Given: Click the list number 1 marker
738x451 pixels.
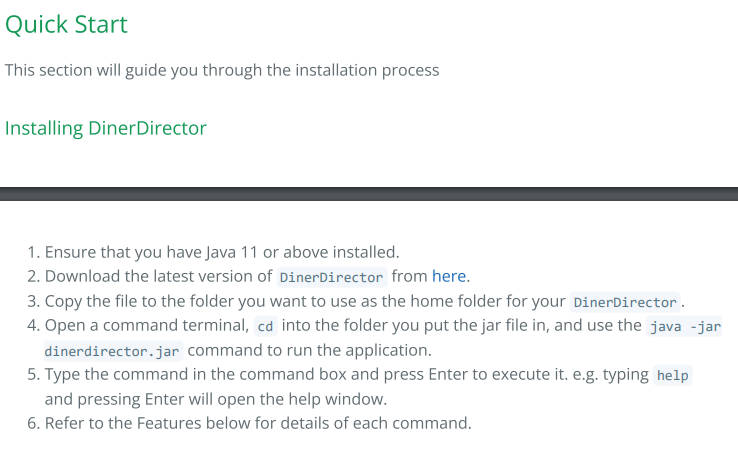Looking at the screenshot, I should (33, 252).
